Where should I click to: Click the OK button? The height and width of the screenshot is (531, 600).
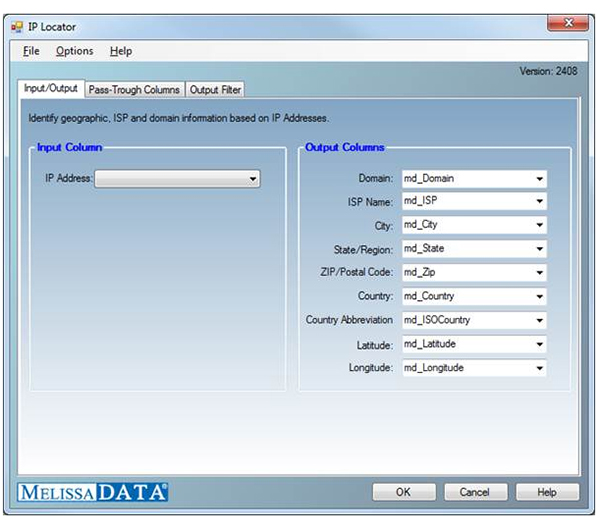404,492
